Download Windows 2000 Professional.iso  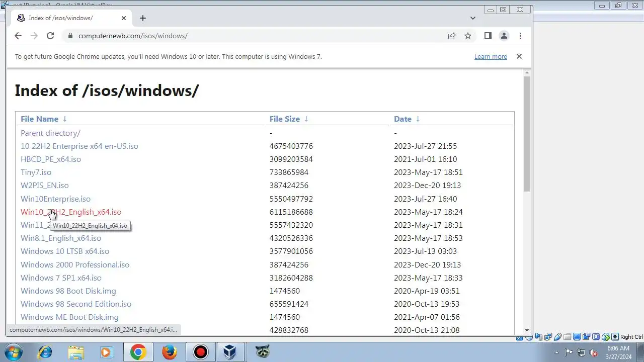point(75,265)
